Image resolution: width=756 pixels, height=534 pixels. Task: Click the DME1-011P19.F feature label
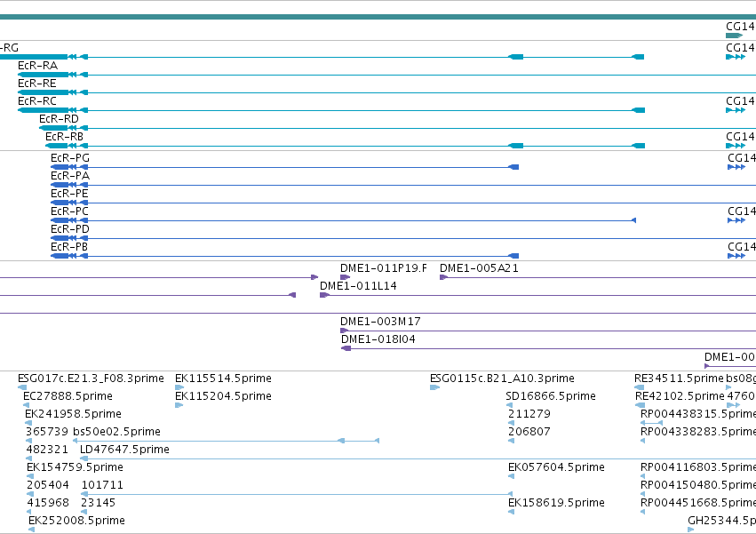[x=384, y=268]
